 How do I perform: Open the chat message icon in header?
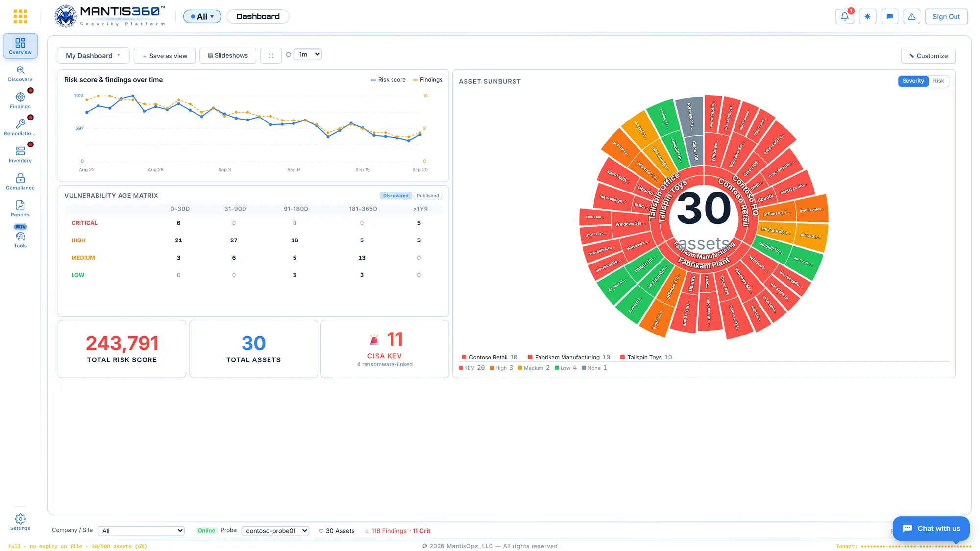[x=890, y=16]
